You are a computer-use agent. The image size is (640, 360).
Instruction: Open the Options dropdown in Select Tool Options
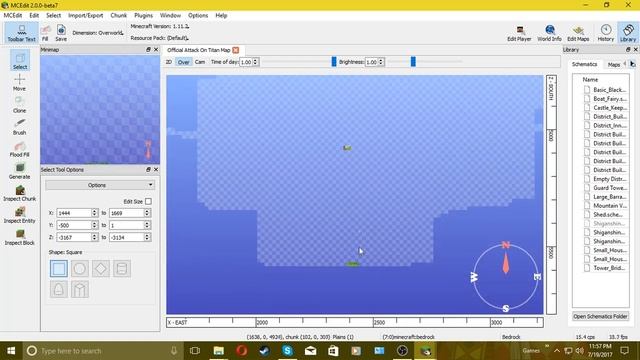pyautogui.click(x=100, y=185)
